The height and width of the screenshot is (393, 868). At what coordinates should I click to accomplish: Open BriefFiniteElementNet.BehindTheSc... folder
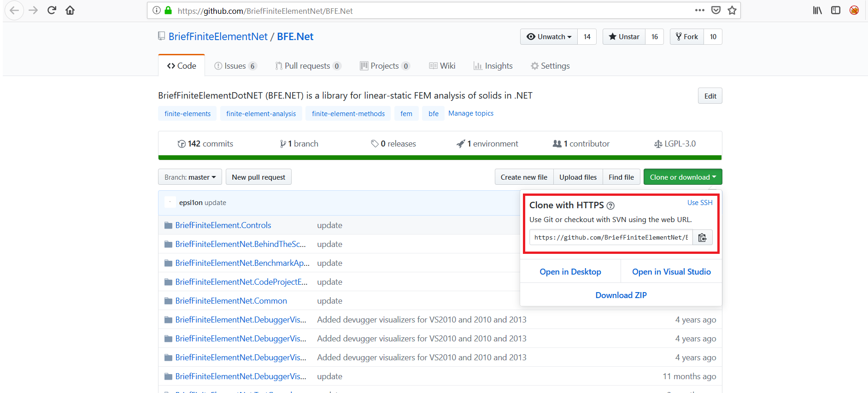pyautogui.click(x=240, y=244)
